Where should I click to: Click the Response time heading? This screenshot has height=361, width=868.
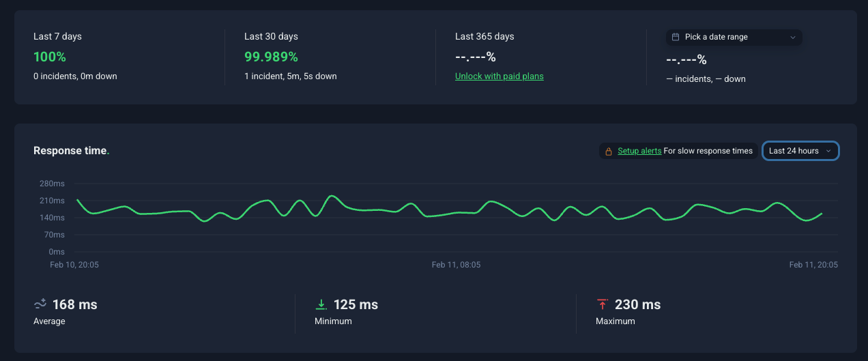(x=70, y=151)
